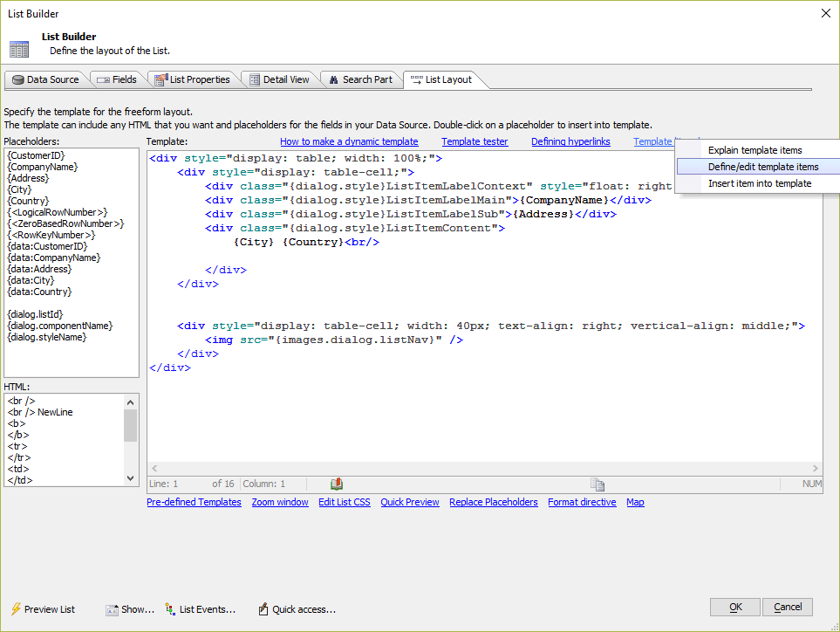Open the Zoom window link
This screenshot has height=632, width=840.
280,502
